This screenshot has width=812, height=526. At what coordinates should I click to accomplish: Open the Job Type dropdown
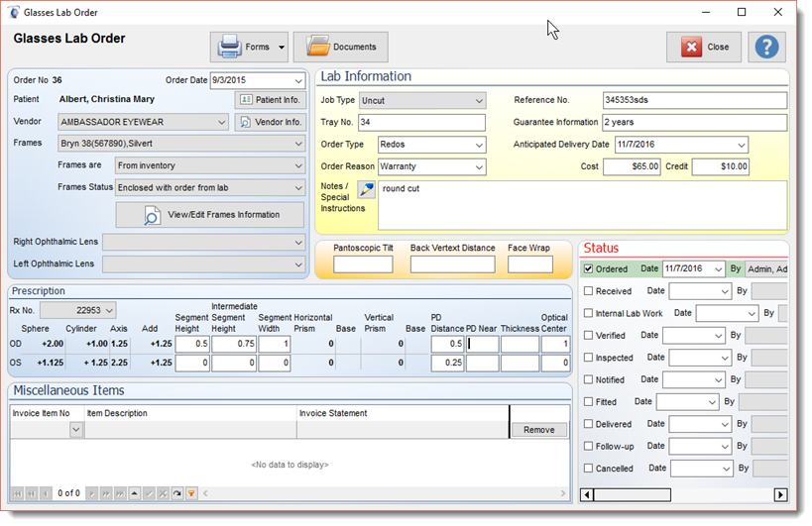click(x=480, y=101)
